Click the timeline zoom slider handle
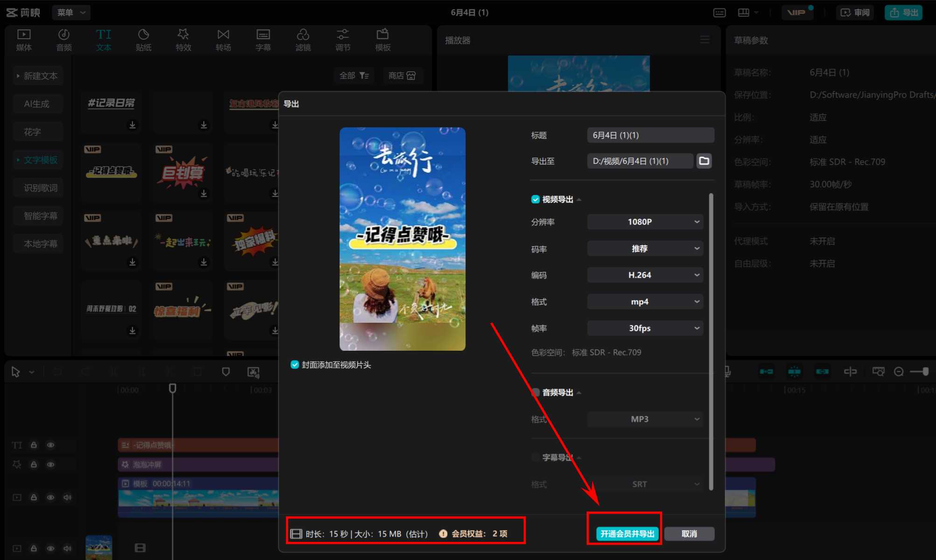The height and width of the screenshot is (560, 936). 925,372
